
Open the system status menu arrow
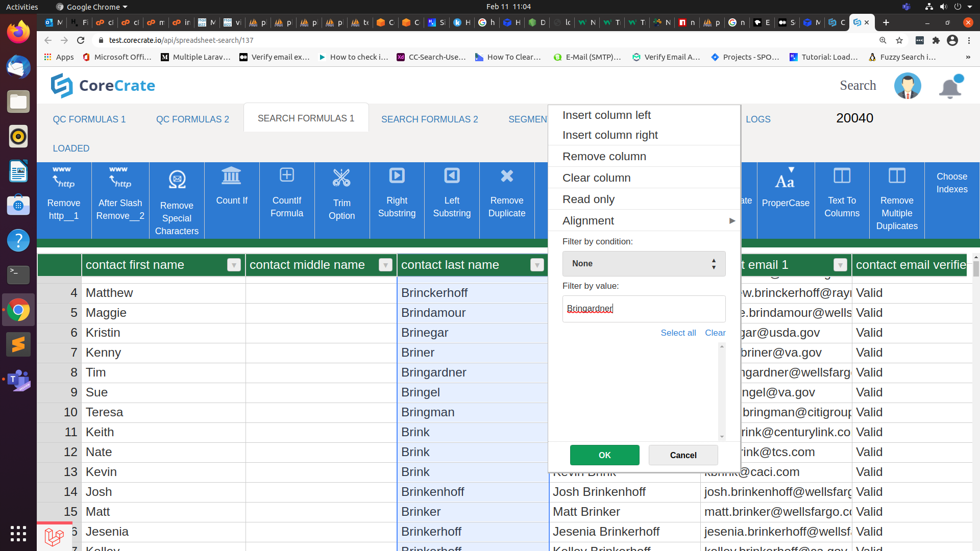[x=970, y=7]
